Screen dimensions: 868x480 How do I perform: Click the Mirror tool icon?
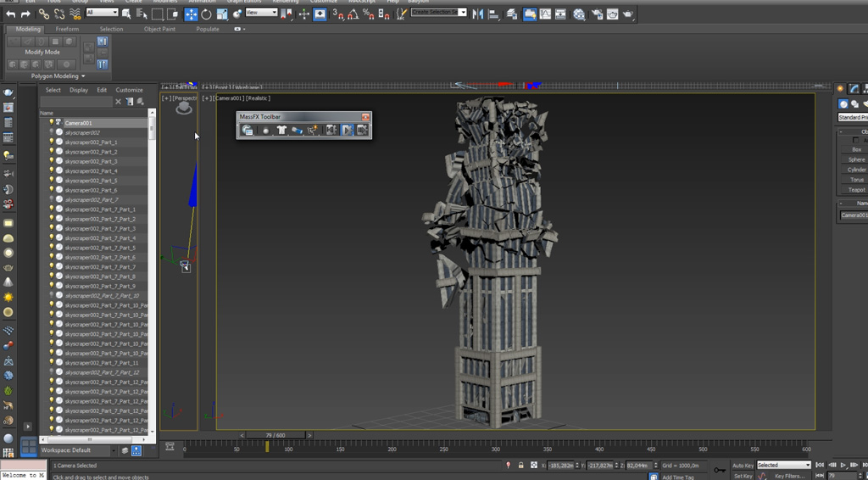(479, 14)
